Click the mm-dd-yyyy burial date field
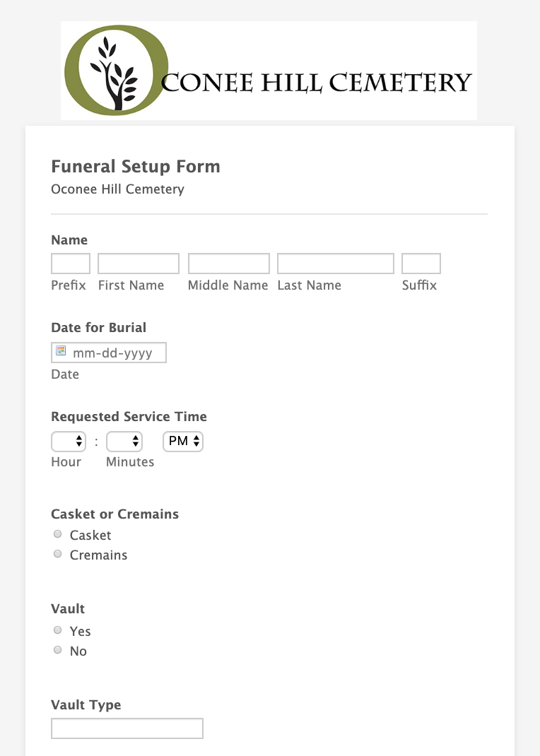The height and width of the screenshot is (756, 540). click(109, 353)
